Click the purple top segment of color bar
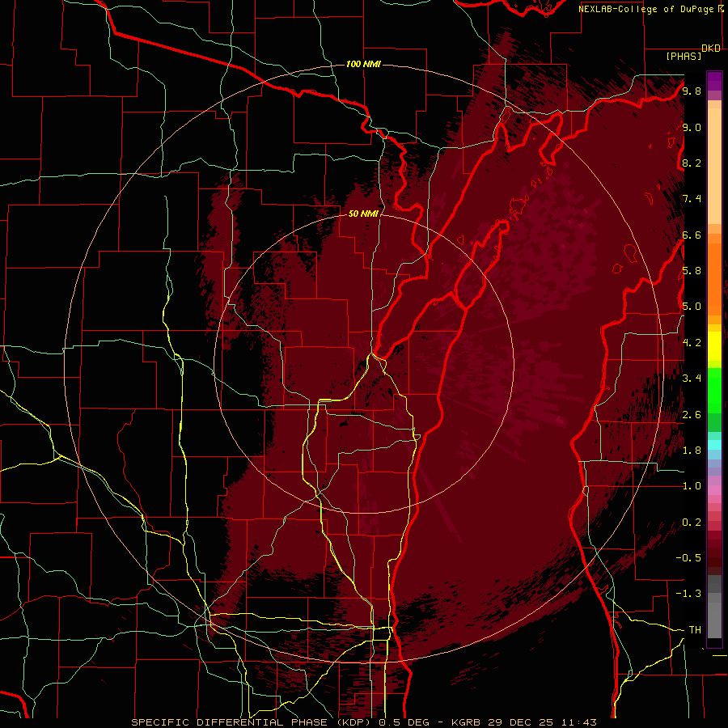 click(x=714, y=81)
